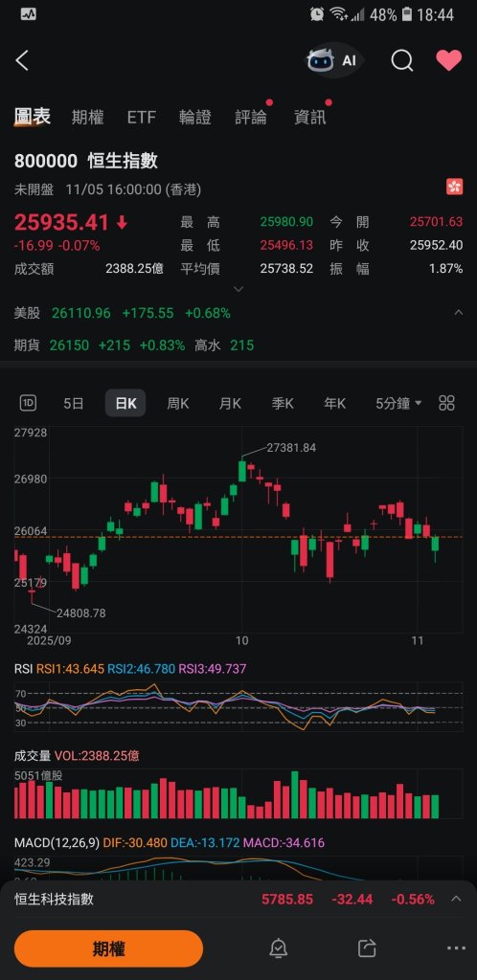Viewport: 477px width, 980px height.
Task: Tap the 最高 value 25980.90
Action: click(x=286, y=222)
